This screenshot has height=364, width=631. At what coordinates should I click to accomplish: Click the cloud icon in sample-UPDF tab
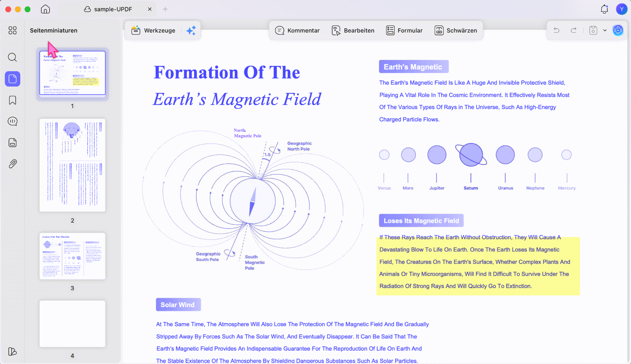click(x=88, y=9)
